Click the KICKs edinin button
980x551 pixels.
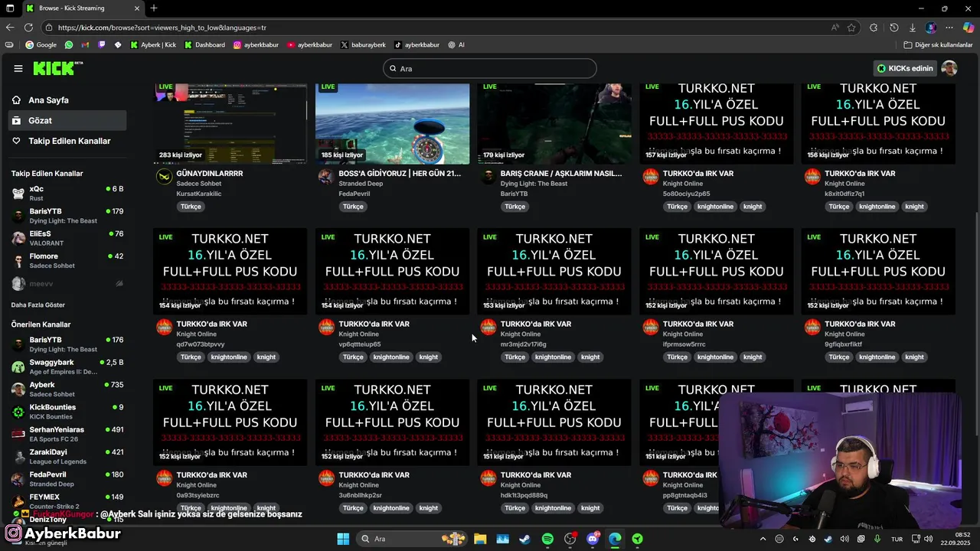tap(905, 68)
